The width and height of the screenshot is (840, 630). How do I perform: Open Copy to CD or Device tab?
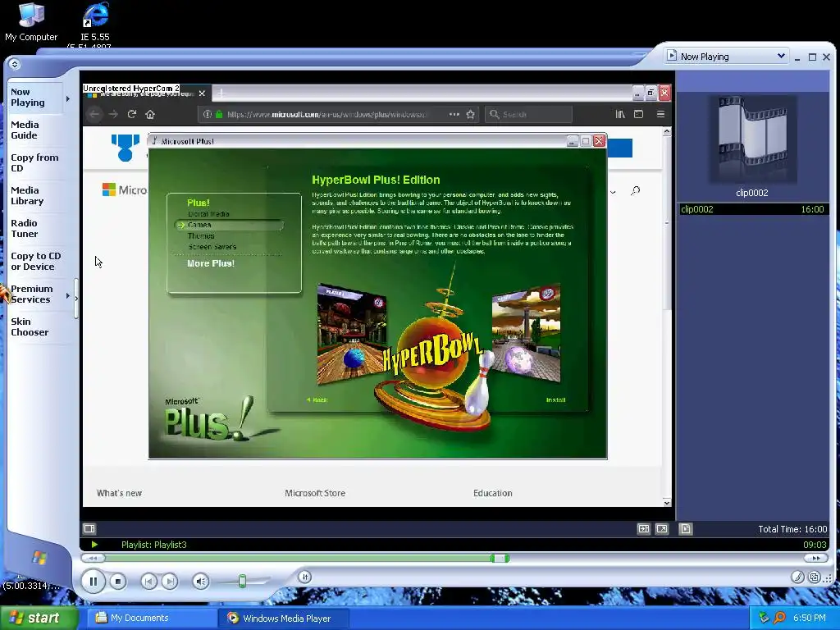(35, 261)
